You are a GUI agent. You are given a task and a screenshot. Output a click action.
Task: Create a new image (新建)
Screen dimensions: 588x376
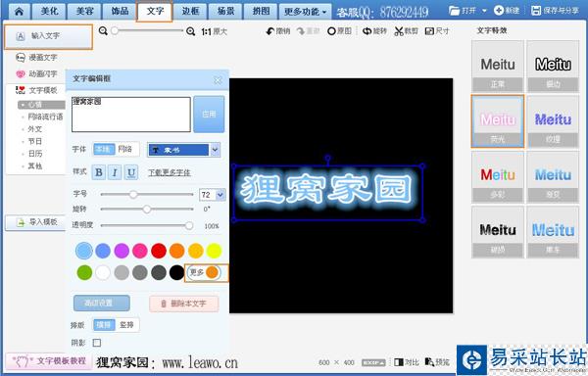pos(507,11)
